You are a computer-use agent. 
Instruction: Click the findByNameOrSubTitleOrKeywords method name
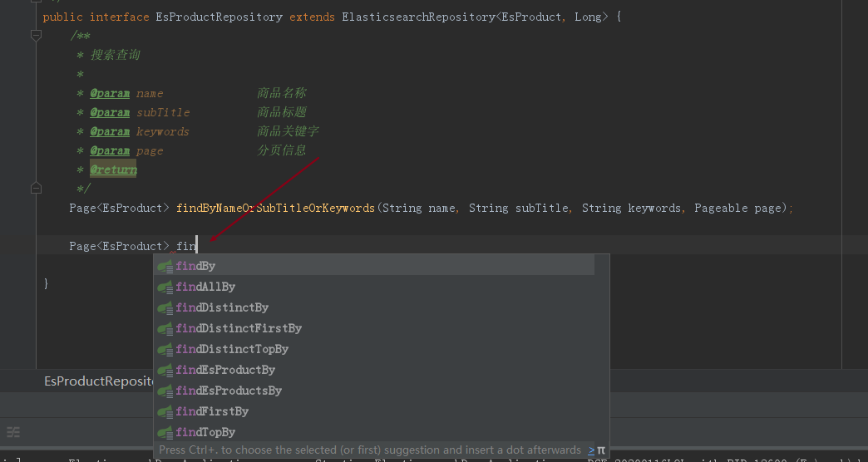tap(275, 208)
